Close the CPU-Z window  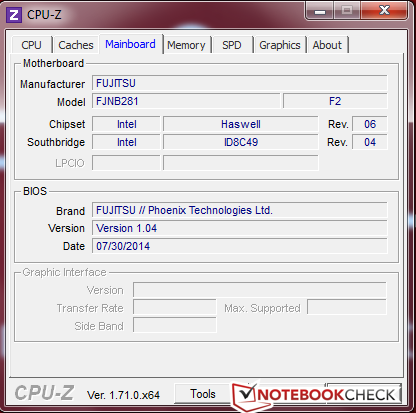tap(384, 11)
